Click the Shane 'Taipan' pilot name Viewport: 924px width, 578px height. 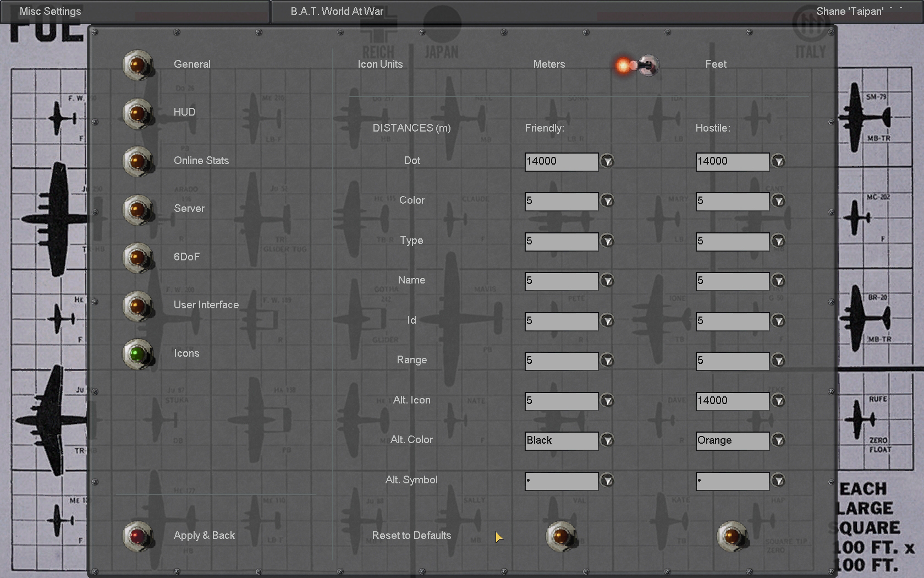tap(850, 12)
